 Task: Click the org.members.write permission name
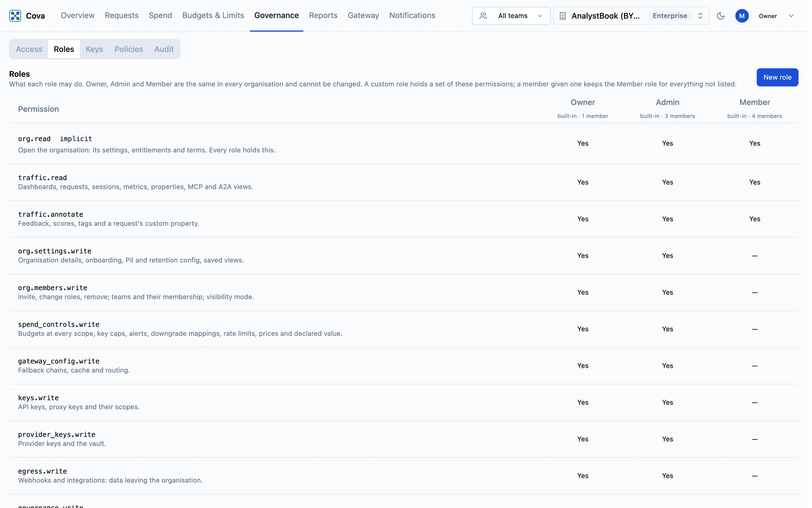coord(53,288)
